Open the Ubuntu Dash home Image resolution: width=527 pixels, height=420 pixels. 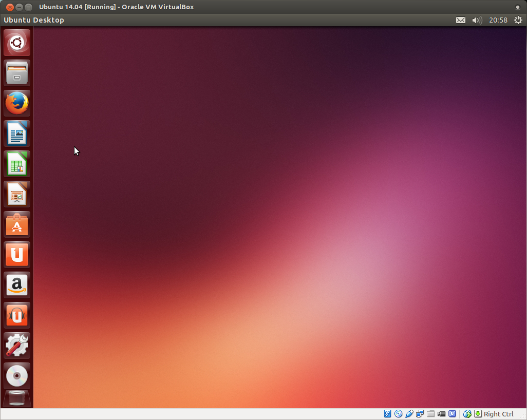pyautogui.click(x=17, y=42)
